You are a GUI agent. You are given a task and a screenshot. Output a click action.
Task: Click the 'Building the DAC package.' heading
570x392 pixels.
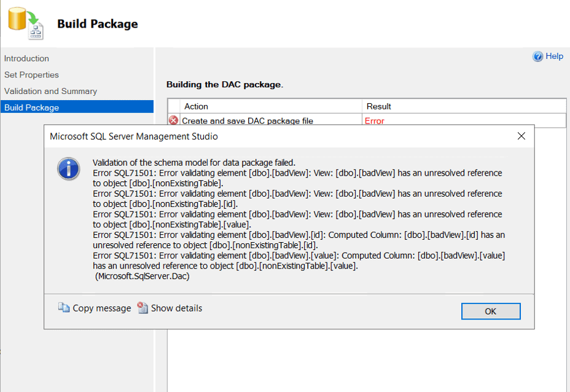coord(225,84)
